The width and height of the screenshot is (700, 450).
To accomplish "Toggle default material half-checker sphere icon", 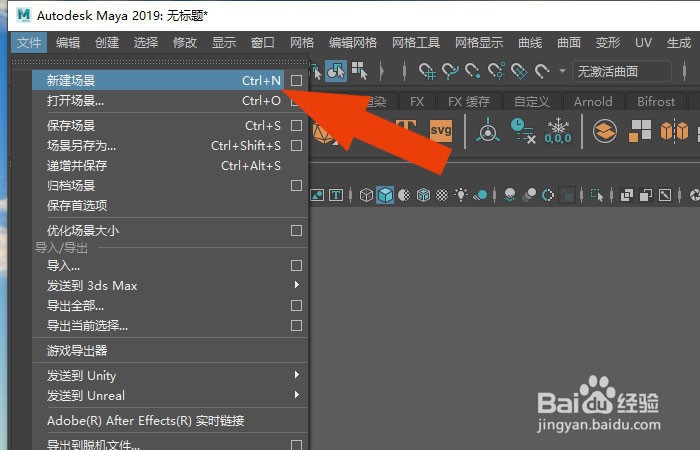I will click(404, 195).
